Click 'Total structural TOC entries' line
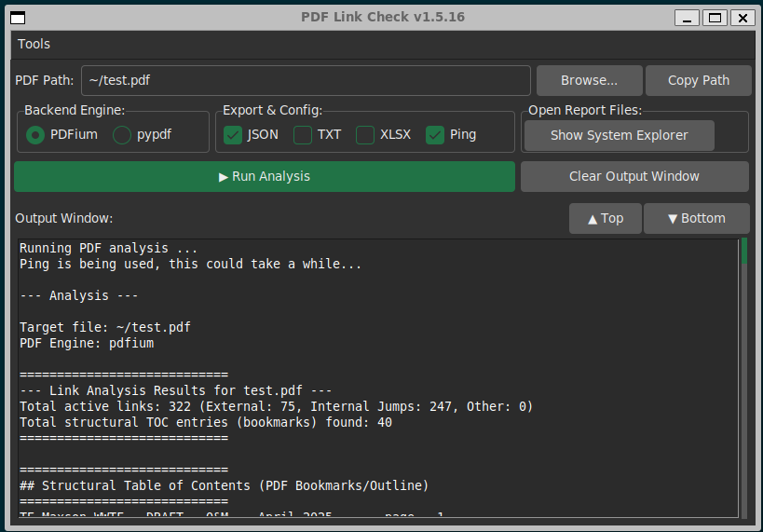Screen dimensions: 763x532 [x=205, y=422]
